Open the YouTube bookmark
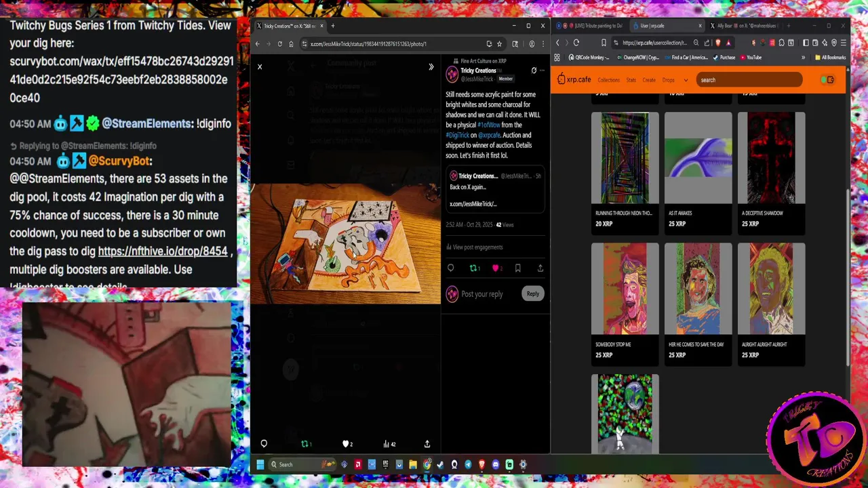Screen dimensions: 868x488 750,58
